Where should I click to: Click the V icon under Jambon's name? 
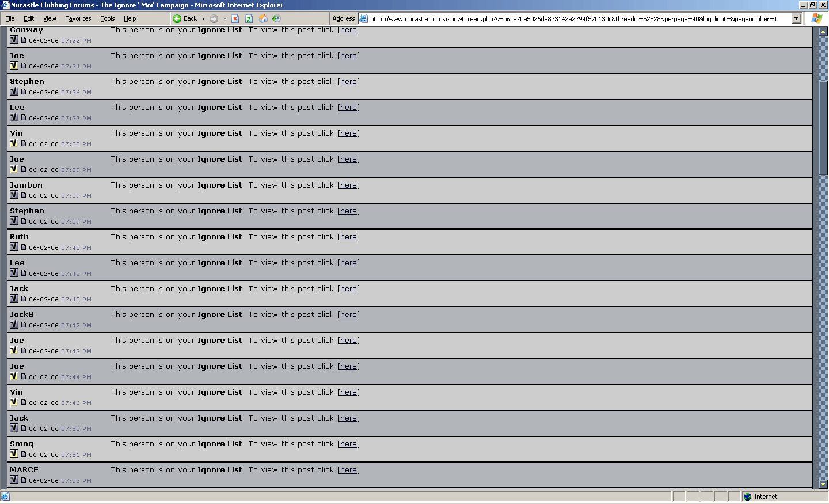click(x=14, y=195)
